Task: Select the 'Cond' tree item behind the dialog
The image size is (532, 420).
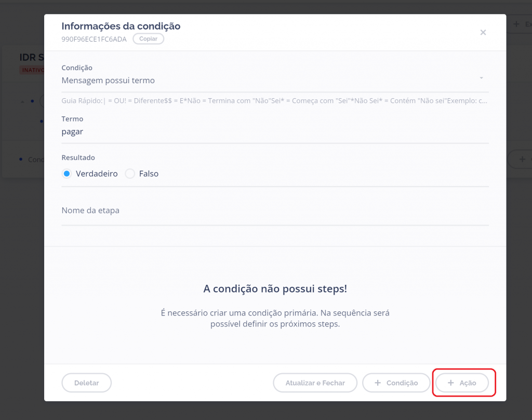Action: [x=35, y=160]
